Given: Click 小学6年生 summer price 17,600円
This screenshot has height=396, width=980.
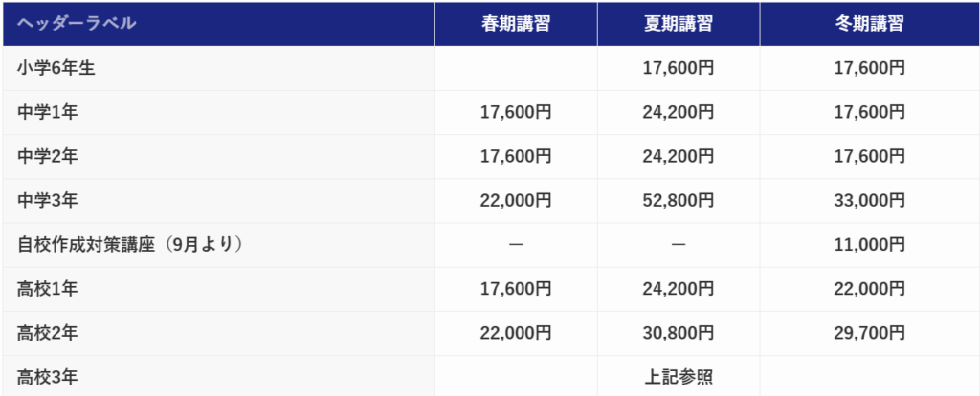Looking at the screenshot, I should pos(679,68).
